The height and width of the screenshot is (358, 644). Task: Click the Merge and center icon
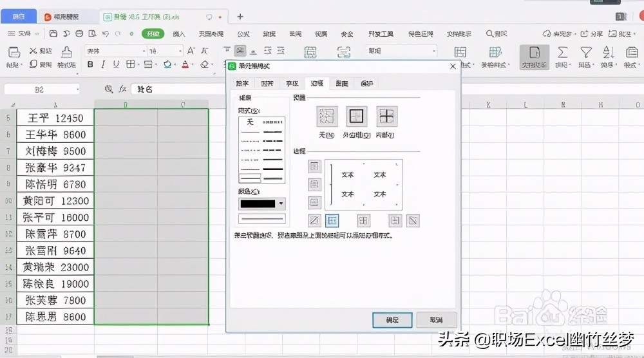point(310,52)
